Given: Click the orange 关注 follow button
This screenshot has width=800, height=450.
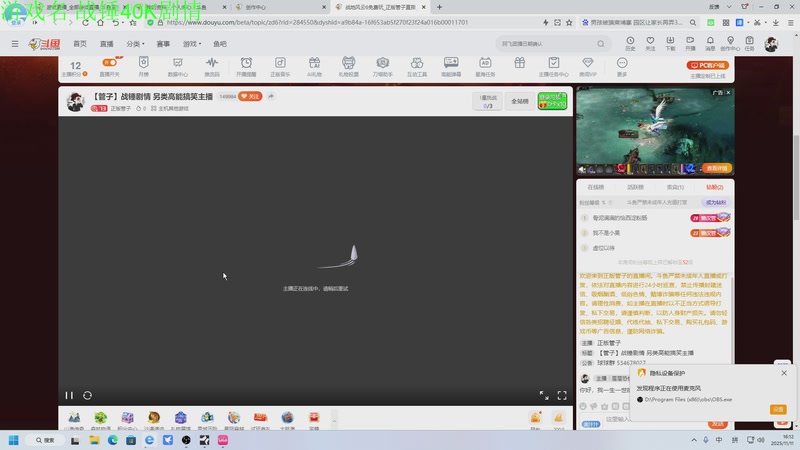Looking at the screenshot, I should 250,96.
